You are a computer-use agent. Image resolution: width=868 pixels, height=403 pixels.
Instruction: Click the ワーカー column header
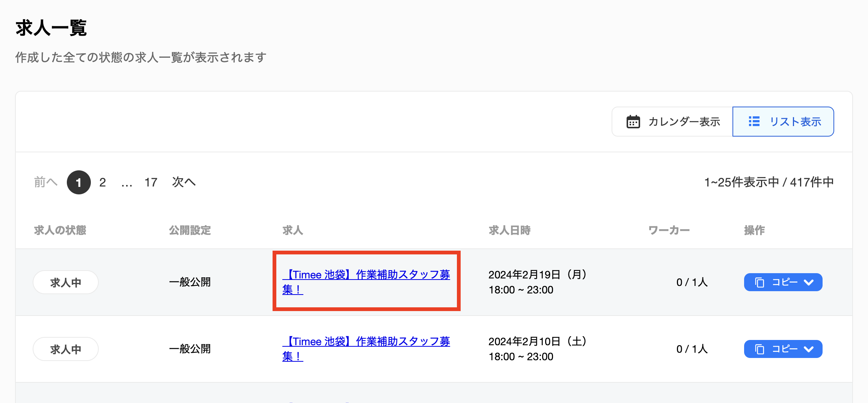(x=669, y=230)
